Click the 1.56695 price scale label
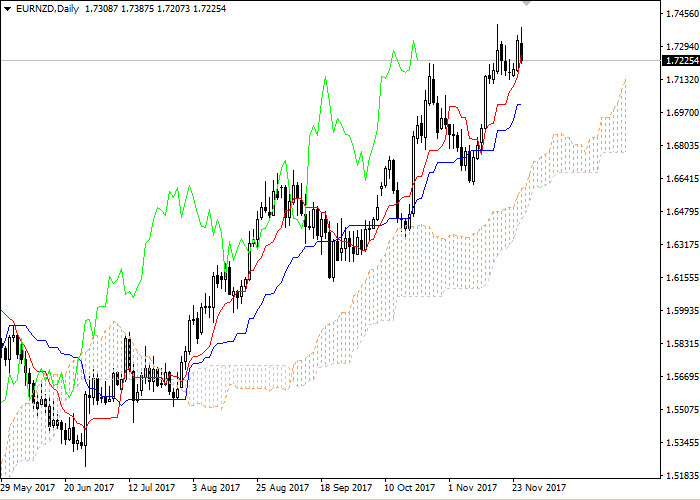This screenshot has width=700, height=500. point(682,376)
